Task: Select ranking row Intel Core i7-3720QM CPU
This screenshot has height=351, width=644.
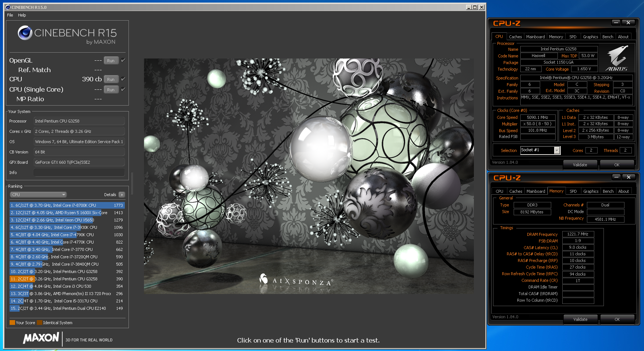Action: [67, 257]
